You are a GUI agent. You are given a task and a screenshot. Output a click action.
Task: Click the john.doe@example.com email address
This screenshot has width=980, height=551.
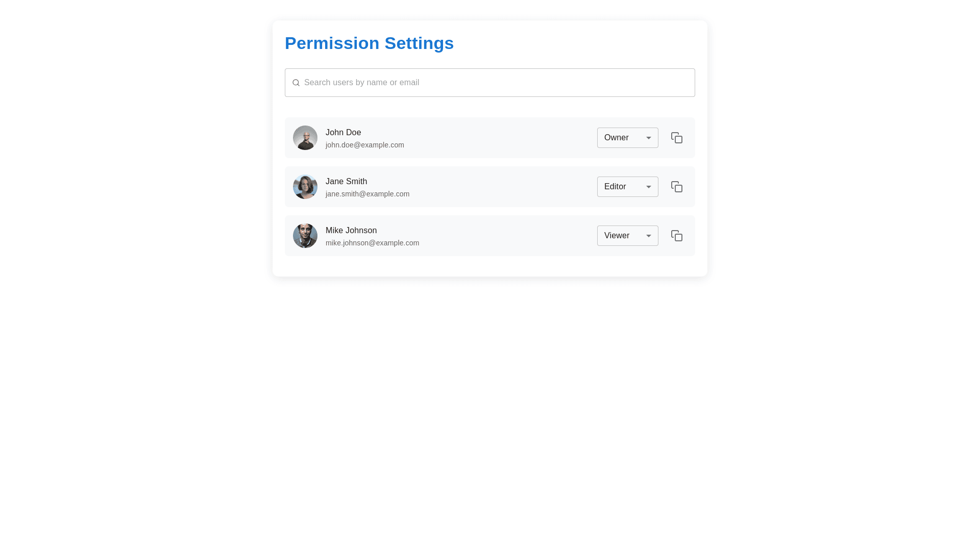[x=365, y=145]
